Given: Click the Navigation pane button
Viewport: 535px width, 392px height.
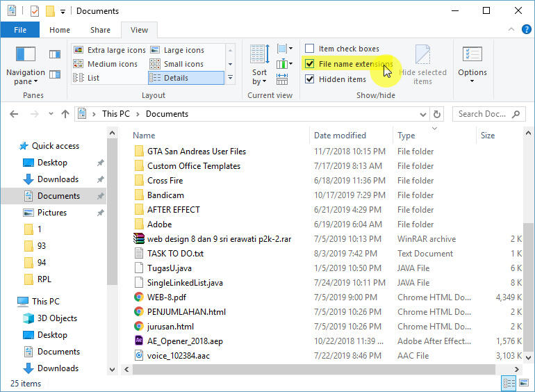Looking at the screenshot, I should point(26,65).
